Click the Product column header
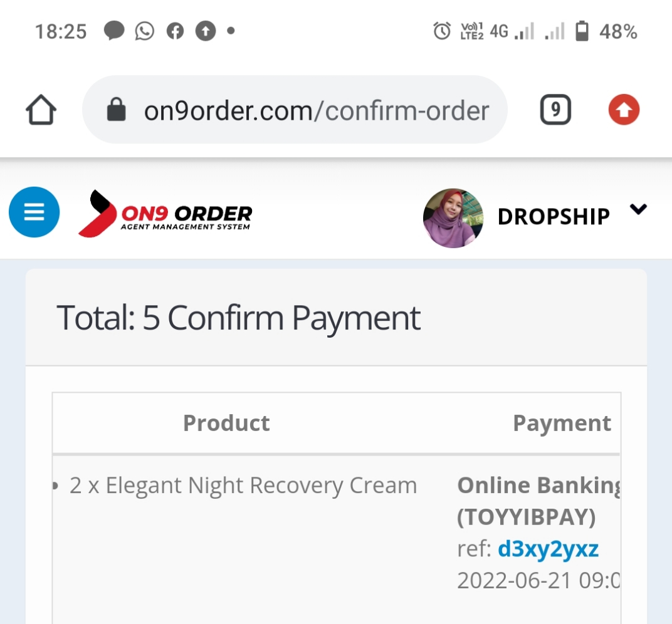 (226, 423)
